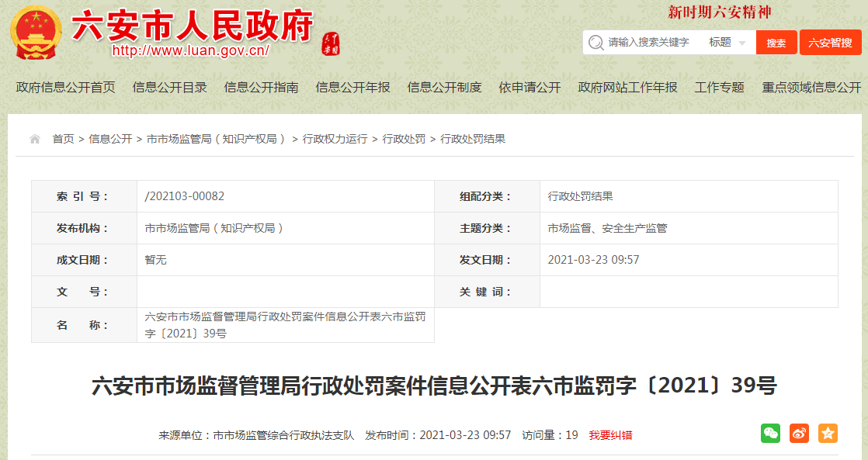
Task: Click the national emblem logo
Action: click(x=36, y=33)
